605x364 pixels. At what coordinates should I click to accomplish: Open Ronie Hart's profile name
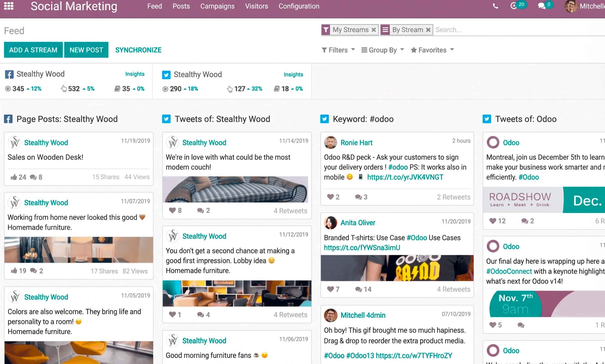point(356,143)
